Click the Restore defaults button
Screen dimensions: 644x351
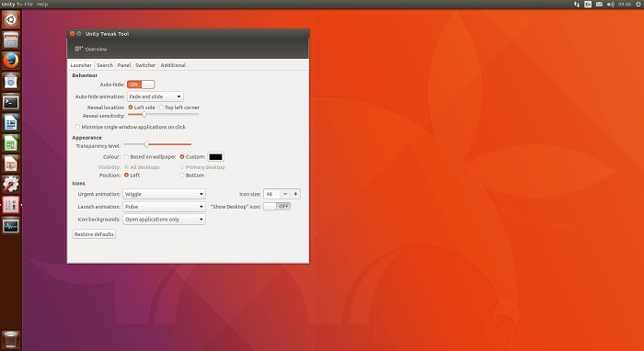[94, 234]
